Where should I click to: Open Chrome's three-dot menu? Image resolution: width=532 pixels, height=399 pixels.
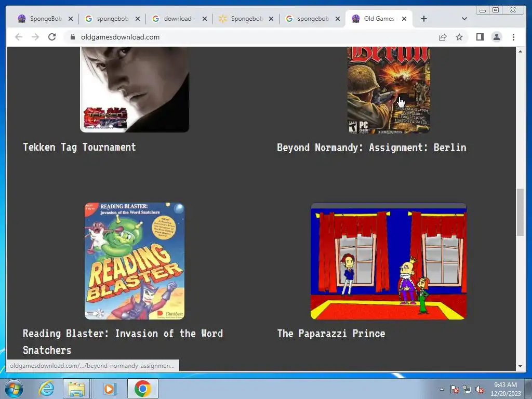pyautogui.click(x=513, y=37)
